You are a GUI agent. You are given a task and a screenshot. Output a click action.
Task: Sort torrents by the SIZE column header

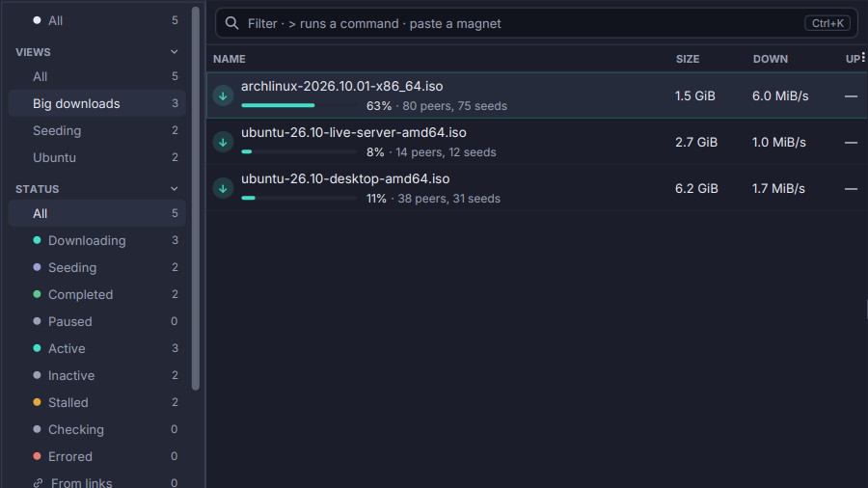point(688,59)
